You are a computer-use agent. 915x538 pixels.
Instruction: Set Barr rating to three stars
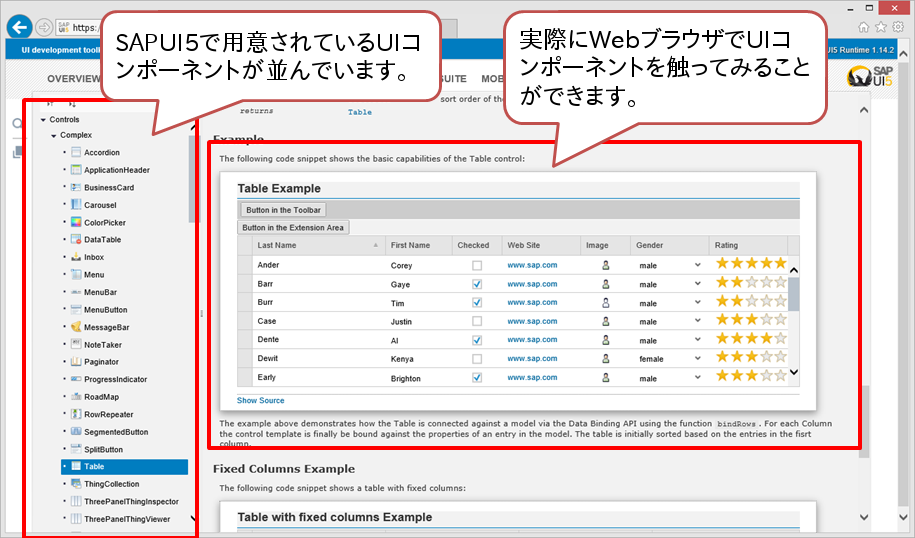(752, 282)
